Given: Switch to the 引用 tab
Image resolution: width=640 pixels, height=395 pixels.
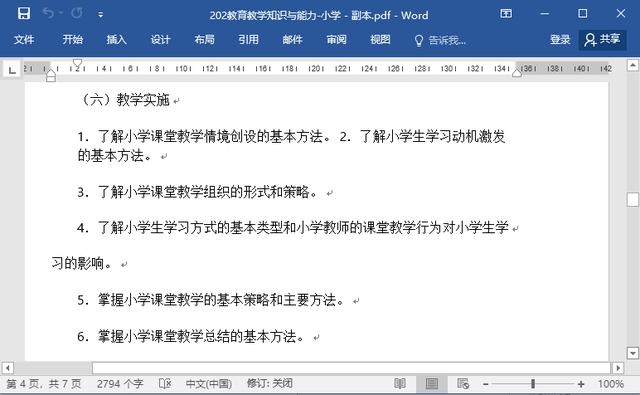Looking at the screenshot, I should click(248, 40).
